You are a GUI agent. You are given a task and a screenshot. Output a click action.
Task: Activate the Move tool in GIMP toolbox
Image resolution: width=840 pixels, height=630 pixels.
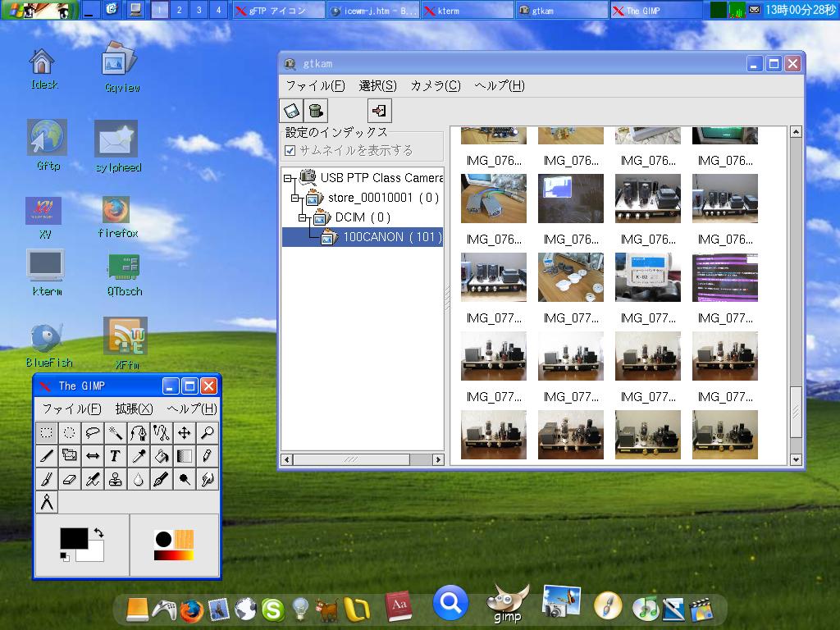[x=185, y=433]
